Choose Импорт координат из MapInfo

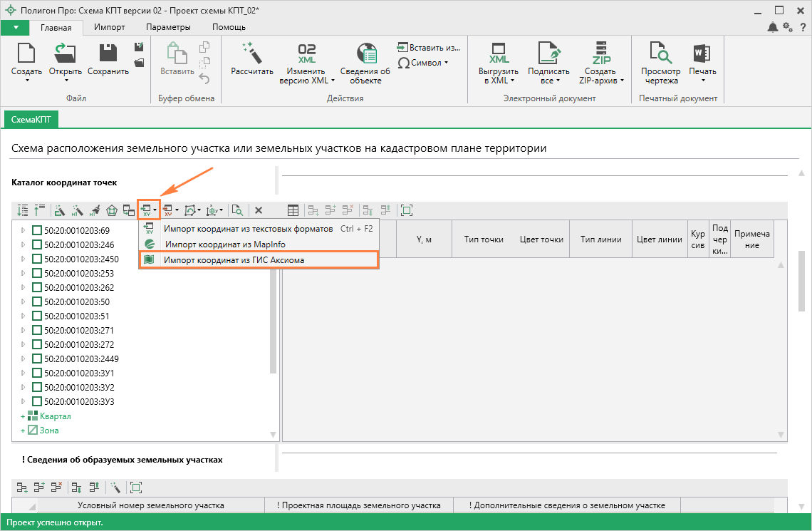pyautogui.click(x=224, y=244)
